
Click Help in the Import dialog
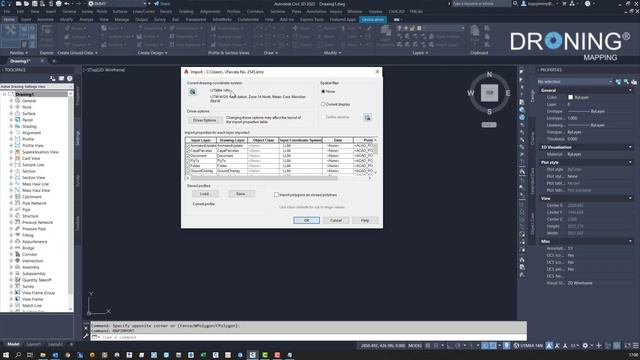[x=365, y=220]
